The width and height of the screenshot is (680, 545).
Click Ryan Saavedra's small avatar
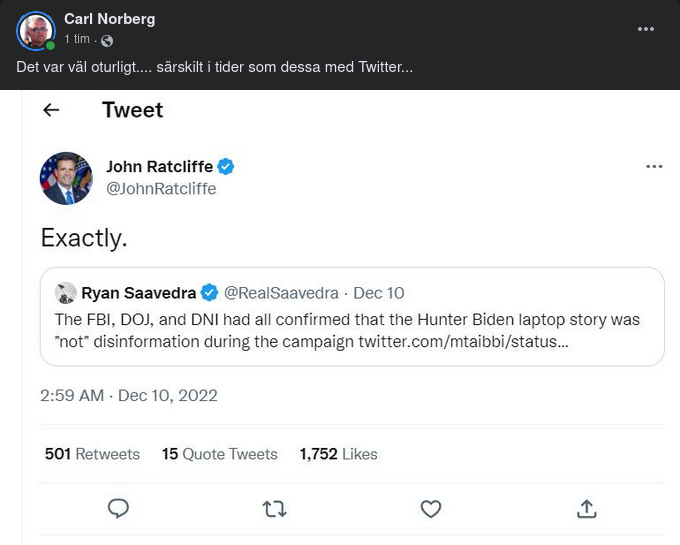point(66,293)
